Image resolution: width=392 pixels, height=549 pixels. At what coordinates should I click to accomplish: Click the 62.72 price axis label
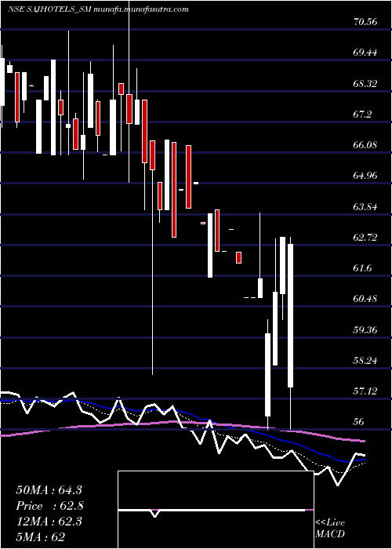(365, 237)
